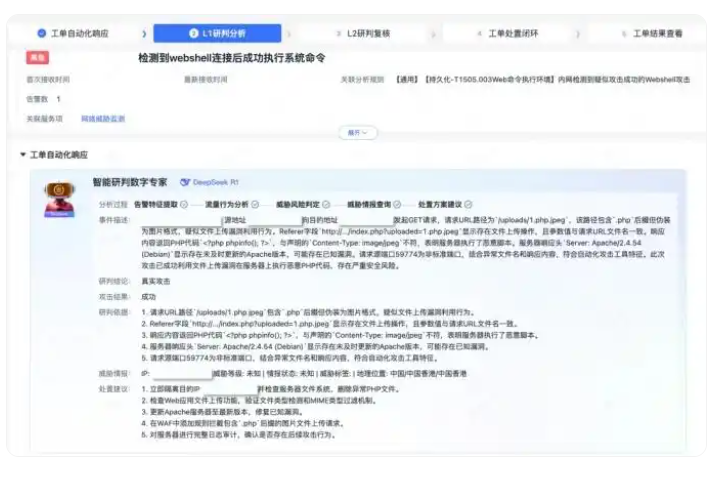The image size is (724, 477).
Task: Click suggestion 1 about isolating the destination IP
Action: [270, 389]
